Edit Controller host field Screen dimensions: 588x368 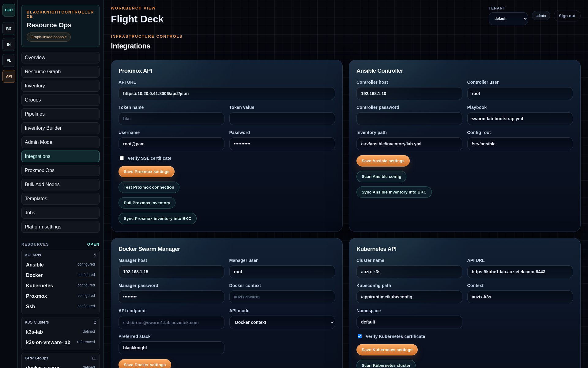tap(409, 94)
